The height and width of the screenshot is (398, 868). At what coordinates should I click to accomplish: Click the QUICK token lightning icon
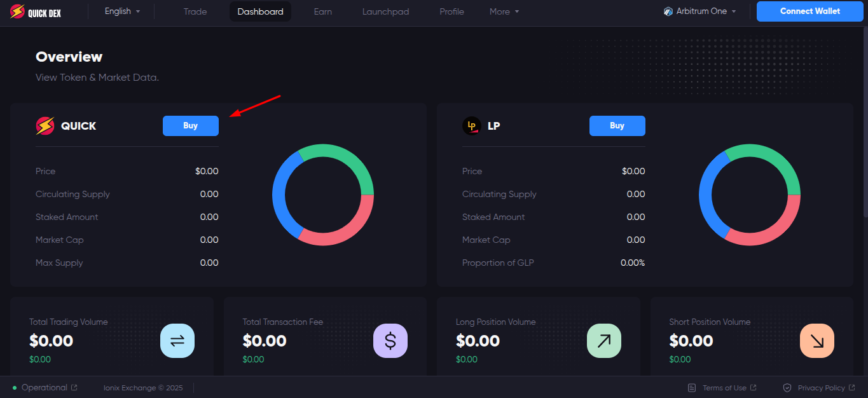click(x=45, y=126)
